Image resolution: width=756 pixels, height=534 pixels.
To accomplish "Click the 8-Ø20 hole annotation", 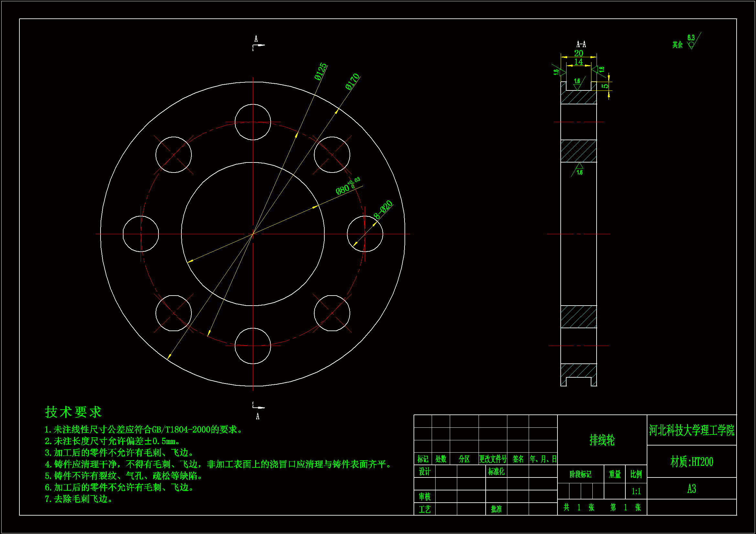I will [383, 210].
